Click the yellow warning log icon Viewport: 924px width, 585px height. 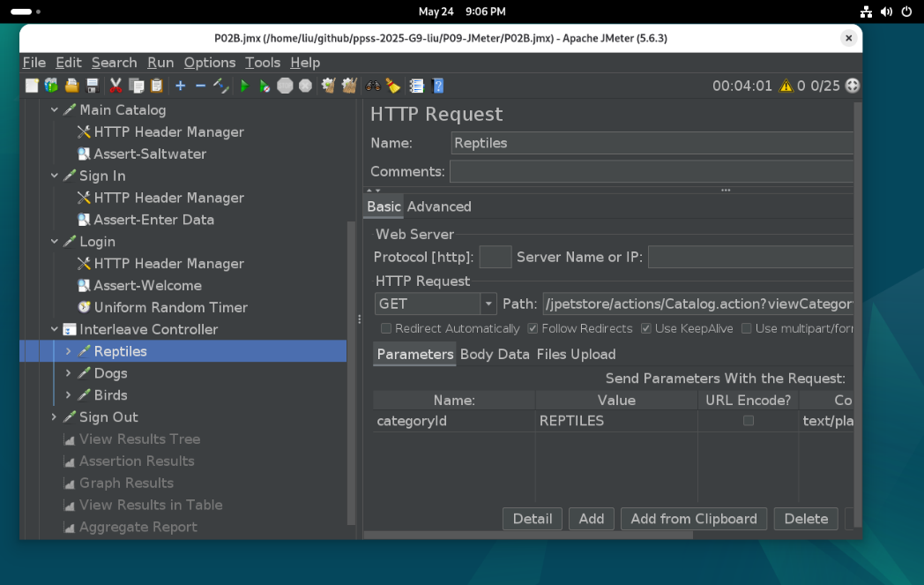click(x=786, y=86)
